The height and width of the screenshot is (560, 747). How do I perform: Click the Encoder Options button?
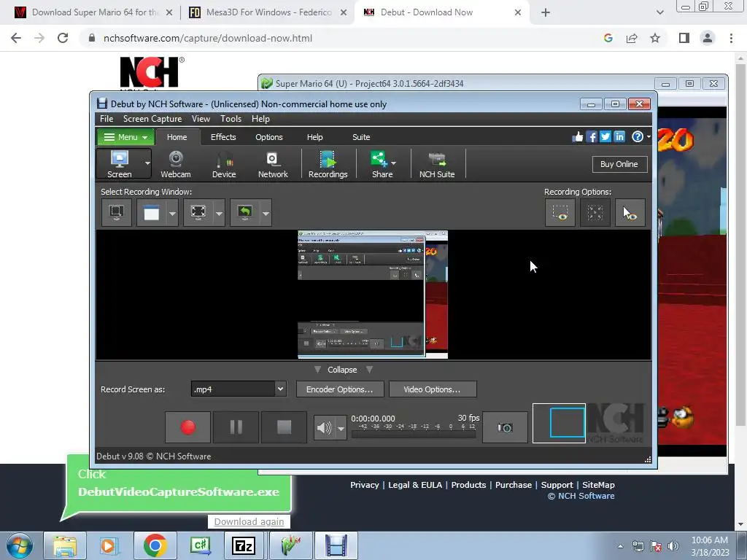click(x=339, y=389)
